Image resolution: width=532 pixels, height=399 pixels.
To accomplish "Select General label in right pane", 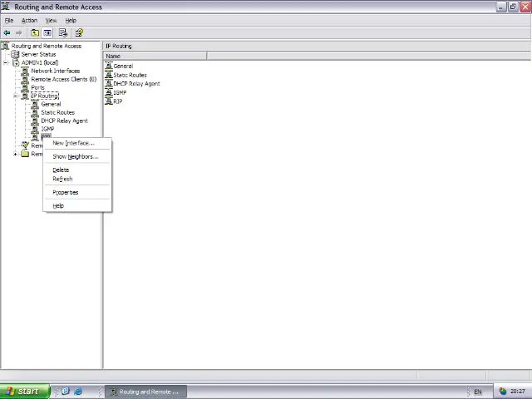I will 123,66.
